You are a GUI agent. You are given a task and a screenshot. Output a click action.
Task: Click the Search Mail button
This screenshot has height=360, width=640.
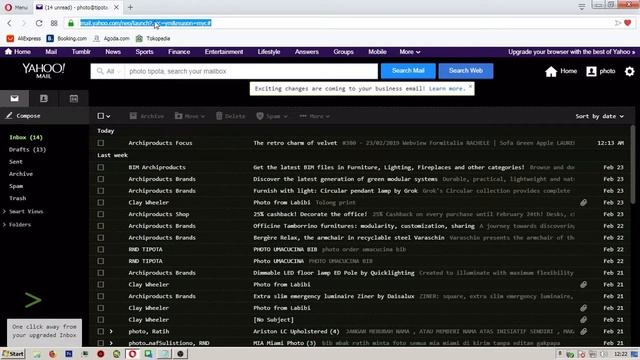click(x=408, y=71)
